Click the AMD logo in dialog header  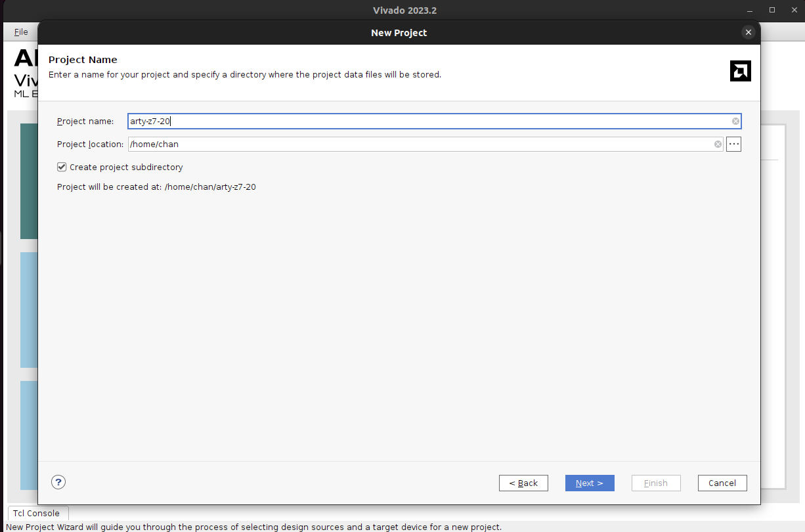tap(740, 71)
